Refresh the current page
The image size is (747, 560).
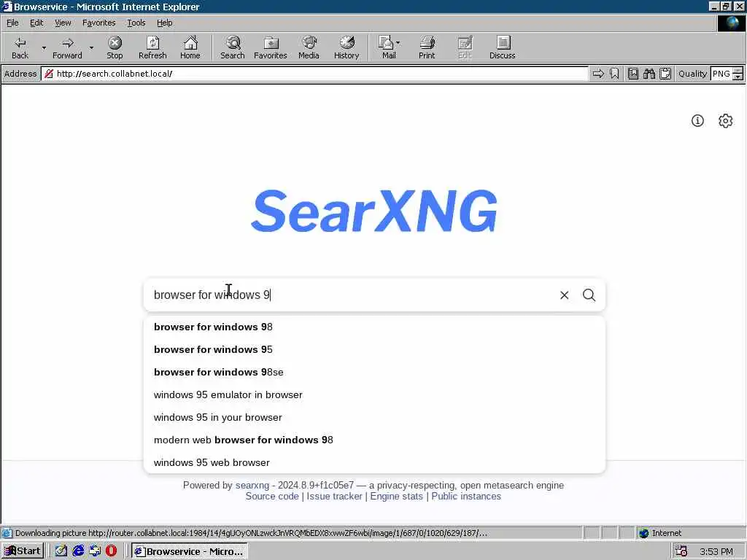(152, 47)
